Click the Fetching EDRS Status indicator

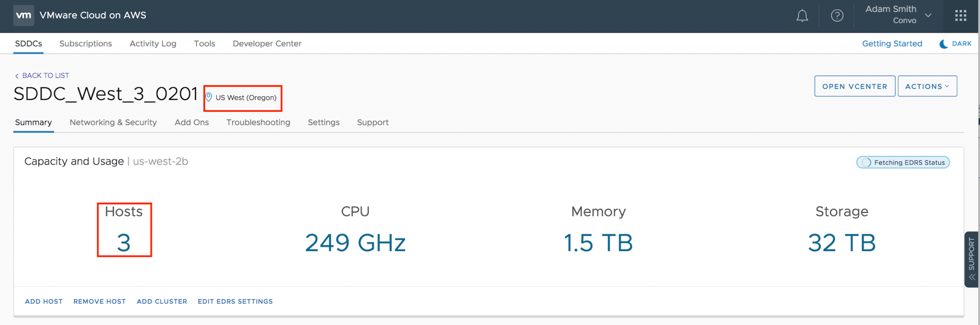(903, 162)
